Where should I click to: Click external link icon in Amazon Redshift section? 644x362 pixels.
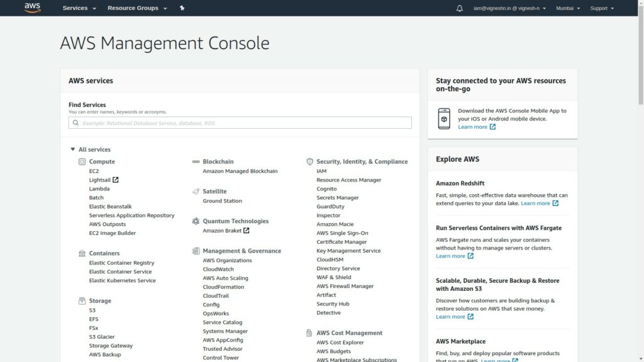[555, 203]
